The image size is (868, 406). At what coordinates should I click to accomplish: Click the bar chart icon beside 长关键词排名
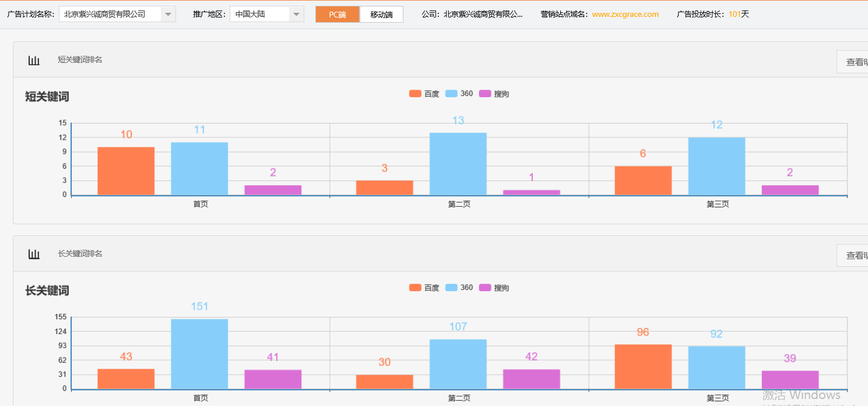point(33,253)
